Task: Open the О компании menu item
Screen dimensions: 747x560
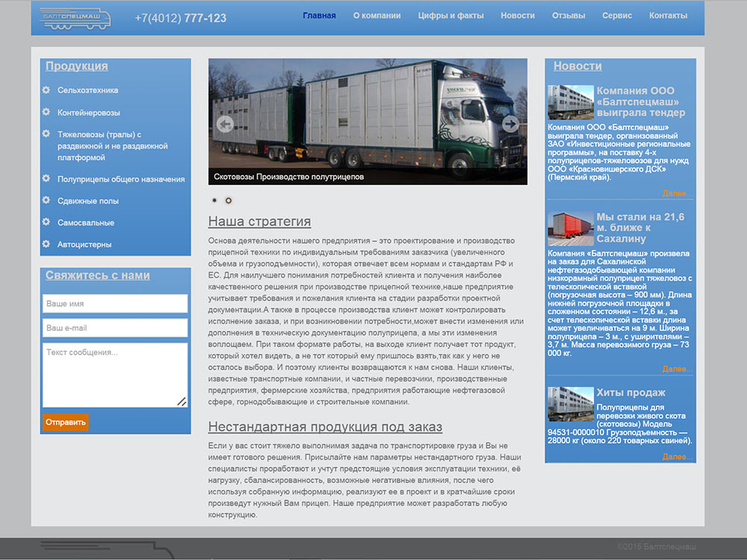Action: (x=376, y=16)
